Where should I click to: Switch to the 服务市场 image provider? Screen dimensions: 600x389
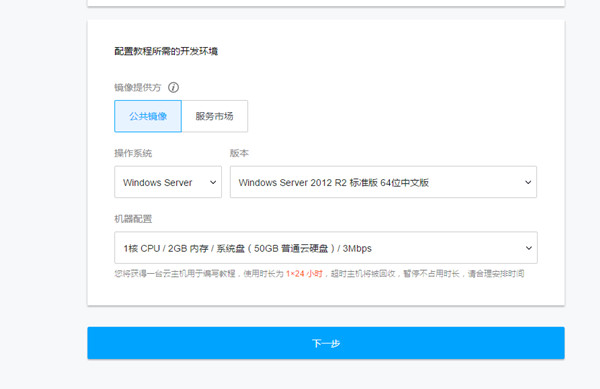(x=215, y=116)
